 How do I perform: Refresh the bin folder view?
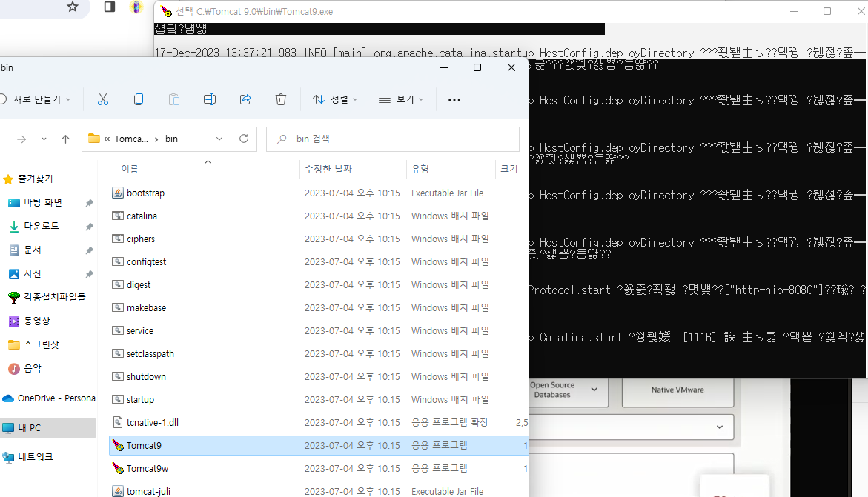tap(244, 139)
